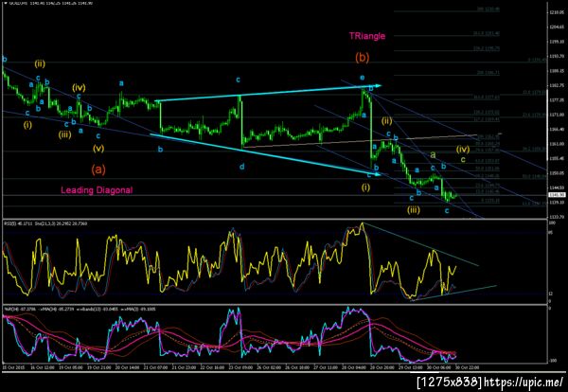Select the cyan 'd' wave label
Viewport: 568px width, 392px height.
tap(242, 167)
